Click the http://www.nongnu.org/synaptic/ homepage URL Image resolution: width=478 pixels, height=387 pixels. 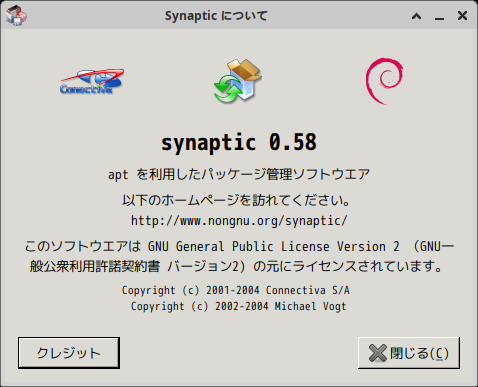(x=239, y=221)
